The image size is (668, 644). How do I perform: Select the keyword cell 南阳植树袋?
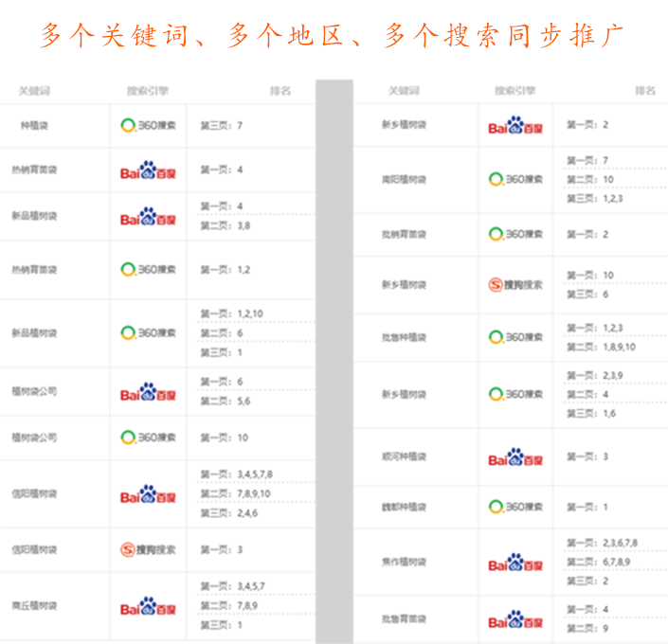click(x=404, y=179)
